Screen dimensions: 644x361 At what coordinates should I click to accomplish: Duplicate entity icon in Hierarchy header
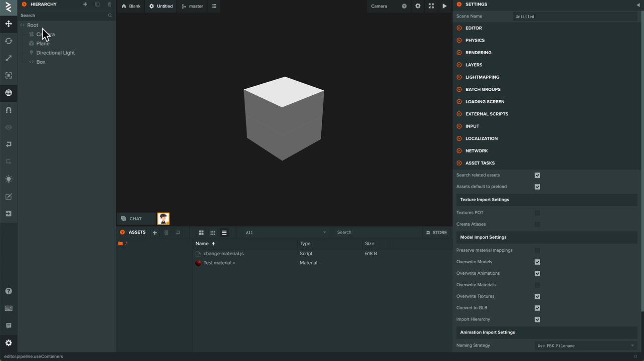pos(98,5)
